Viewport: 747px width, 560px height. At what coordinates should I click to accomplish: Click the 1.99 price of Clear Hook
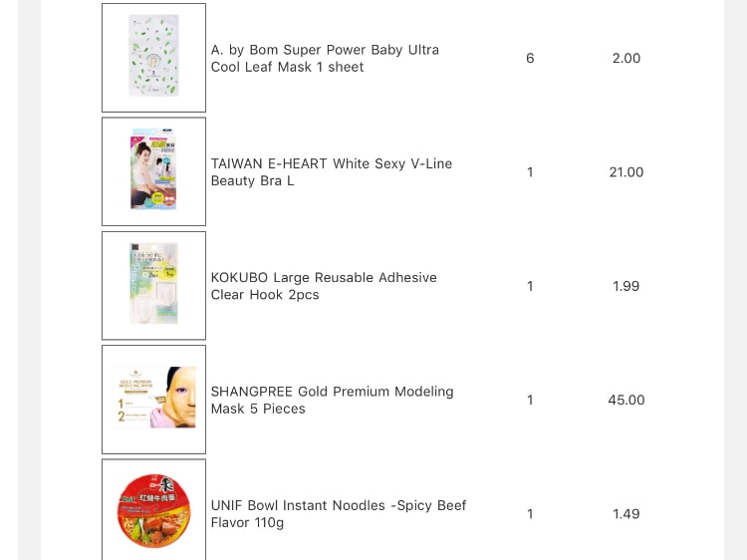626,286
